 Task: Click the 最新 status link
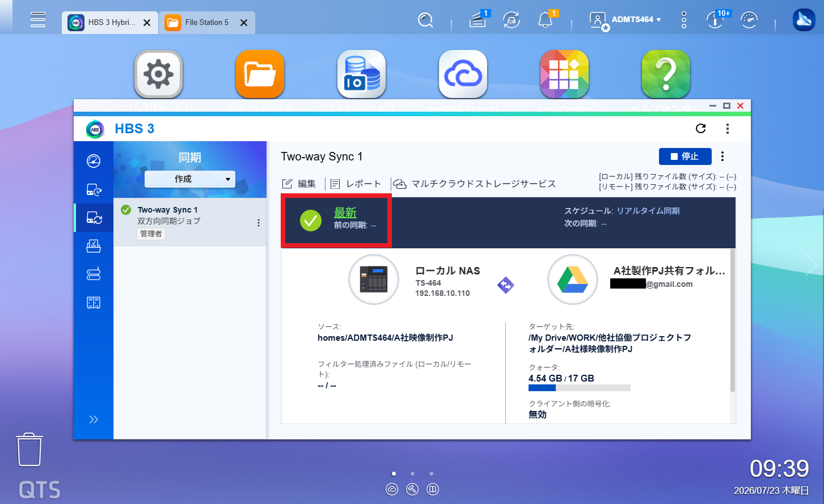[345, 213]
